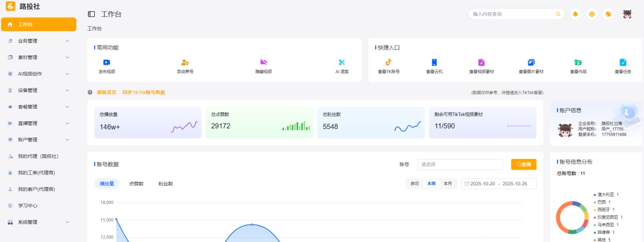Expand the 业务管理 sidebar menu
Viewport: 644px width, 242px height.
(x=38, y=41)
